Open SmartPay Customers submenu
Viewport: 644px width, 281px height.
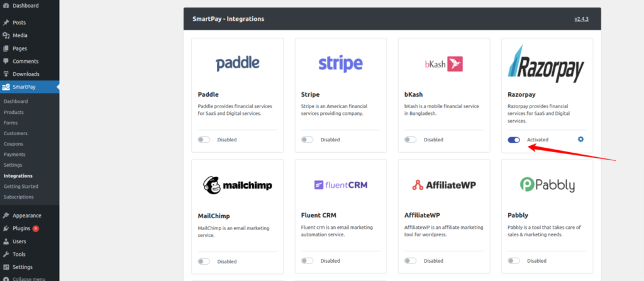coord(16,133)
